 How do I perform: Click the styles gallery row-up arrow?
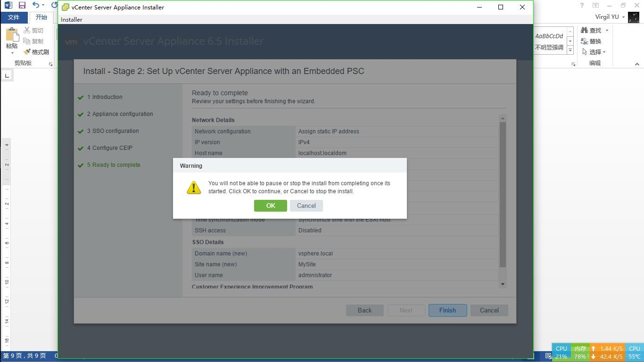570,33
